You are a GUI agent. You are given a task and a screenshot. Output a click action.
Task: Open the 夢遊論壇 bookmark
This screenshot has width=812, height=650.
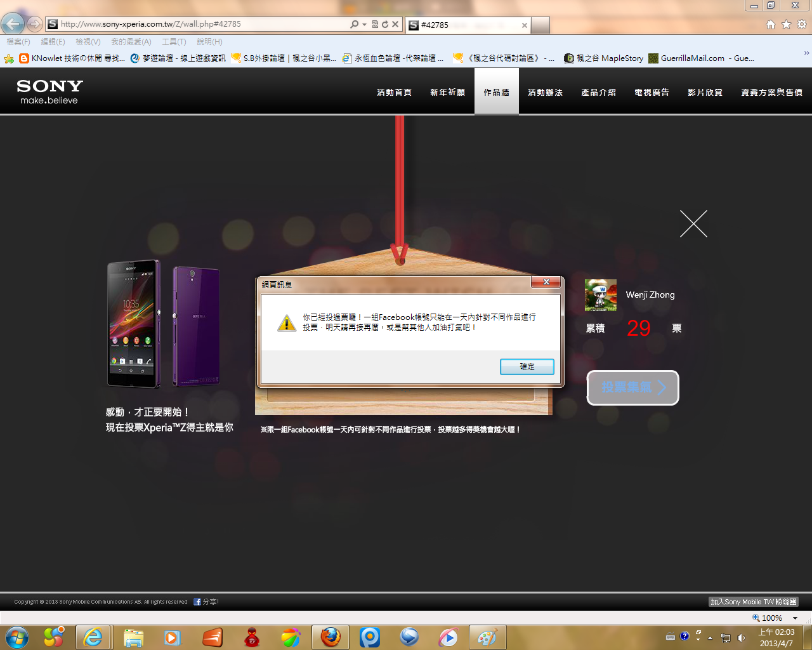click(178, 58)
